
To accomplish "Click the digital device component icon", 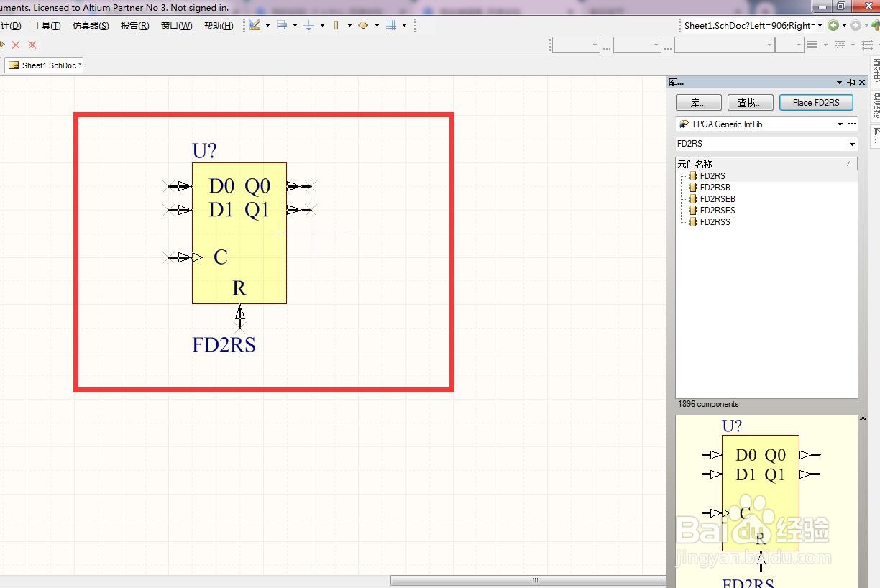I will pyautogui.click(x=336, y=25).
